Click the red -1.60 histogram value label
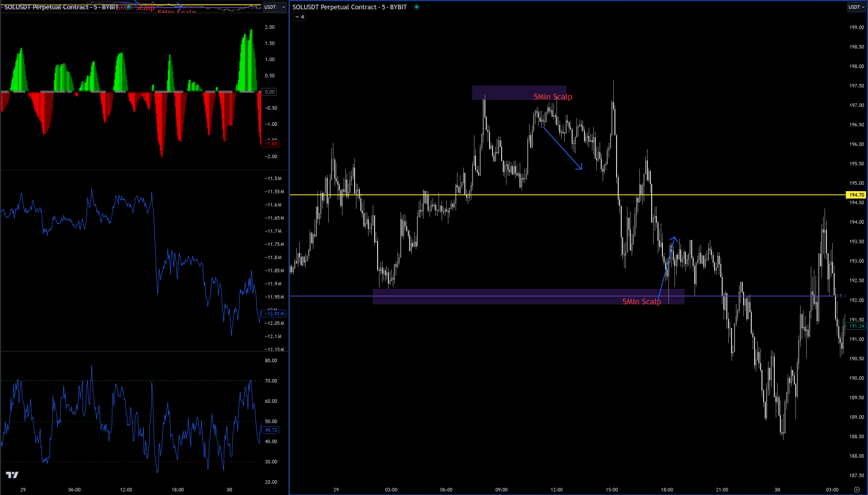 271,143
